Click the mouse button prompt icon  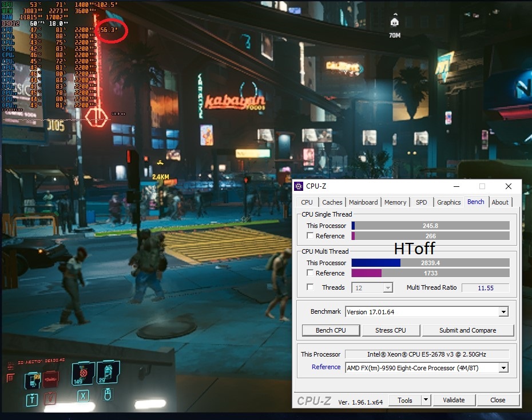pos(107,395)
